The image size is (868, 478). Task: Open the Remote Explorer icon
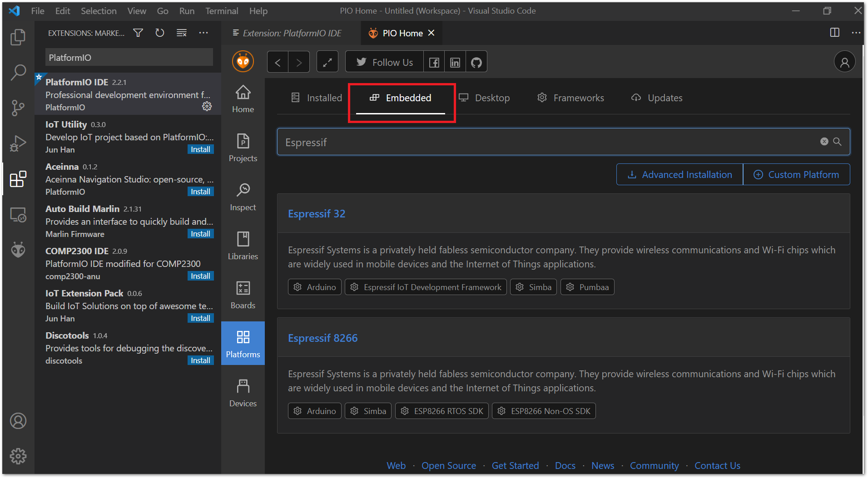tap(18, 214)
